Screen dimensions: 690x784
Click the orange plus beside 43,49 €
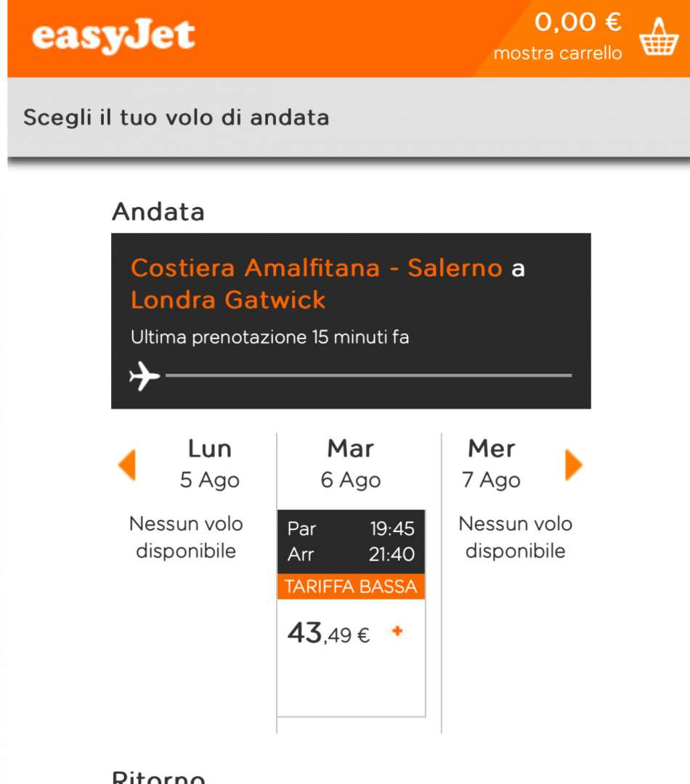tap(397, 631)
